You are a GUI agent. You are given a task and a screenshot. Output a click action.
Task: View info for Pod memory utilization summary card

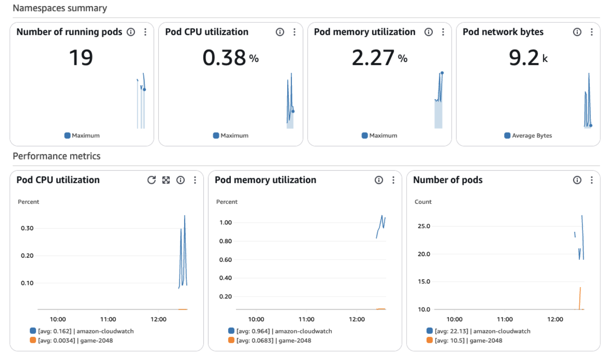[x=429, y=32]
